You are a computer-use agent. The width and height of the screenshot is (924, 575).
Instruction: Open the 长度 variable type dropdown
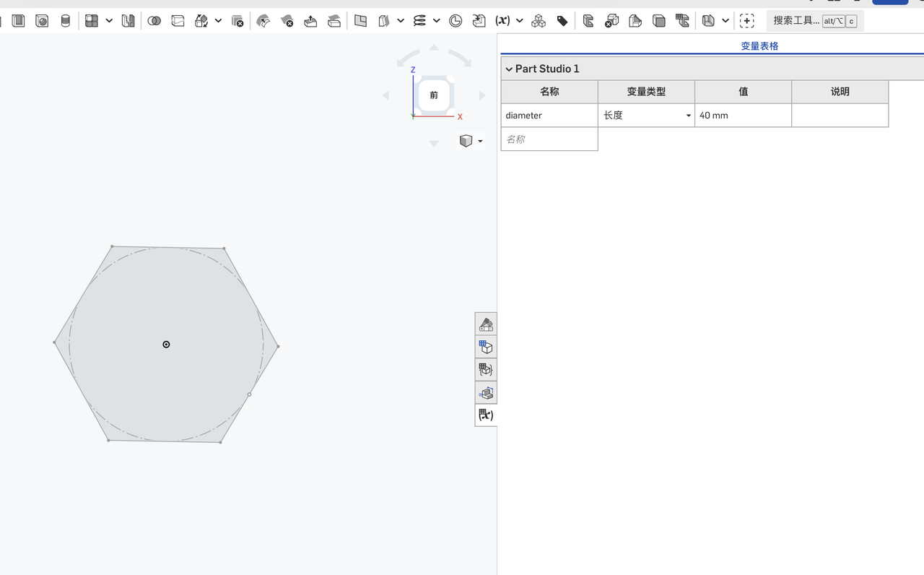(646, 116)
